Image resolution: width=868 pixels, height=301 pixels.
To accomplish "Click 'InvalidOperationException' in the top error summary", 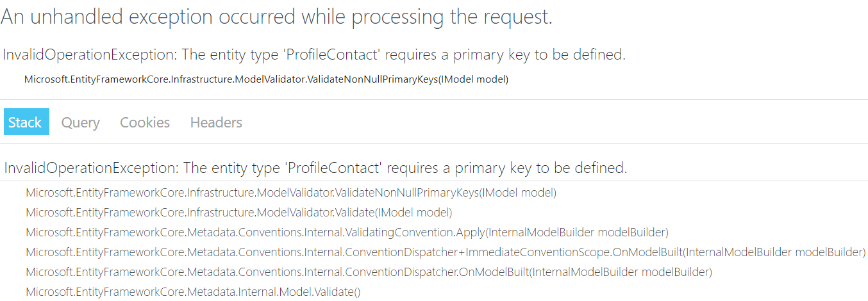I will pos(88,55).
